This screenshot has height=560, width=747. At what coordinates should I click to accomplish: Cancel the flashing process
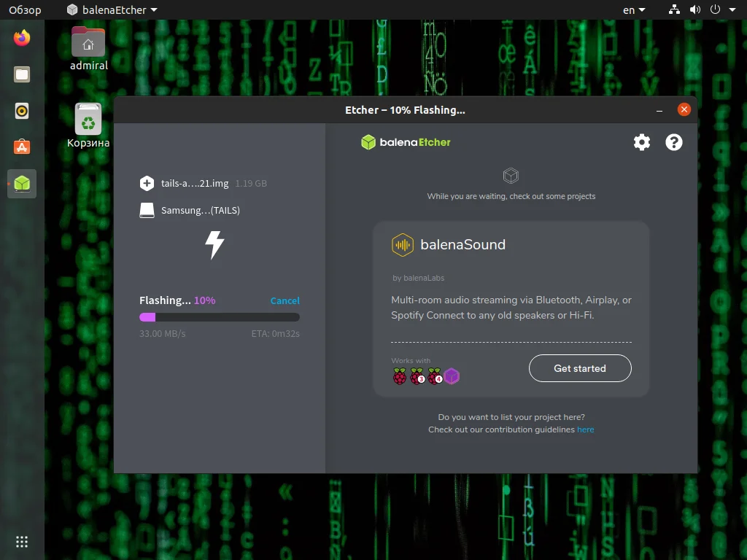point(285,300)
